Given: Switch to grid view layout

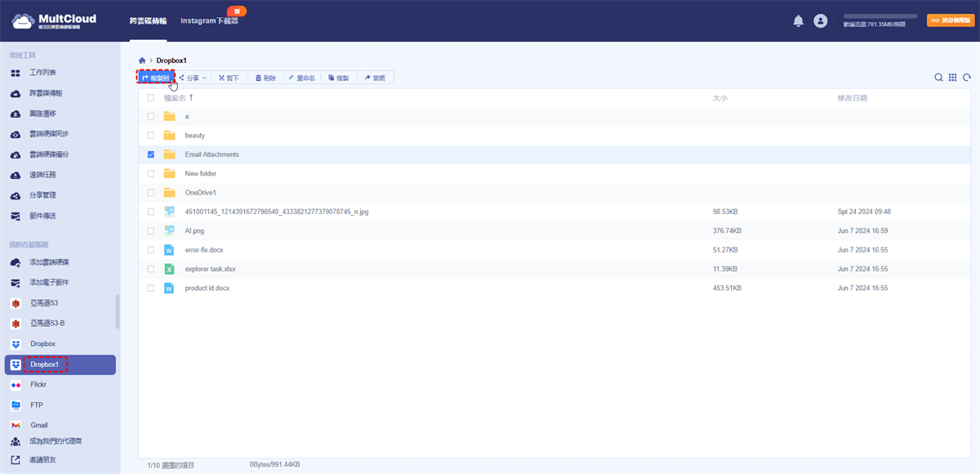Looking at the screenshot, I should point(952,78).
